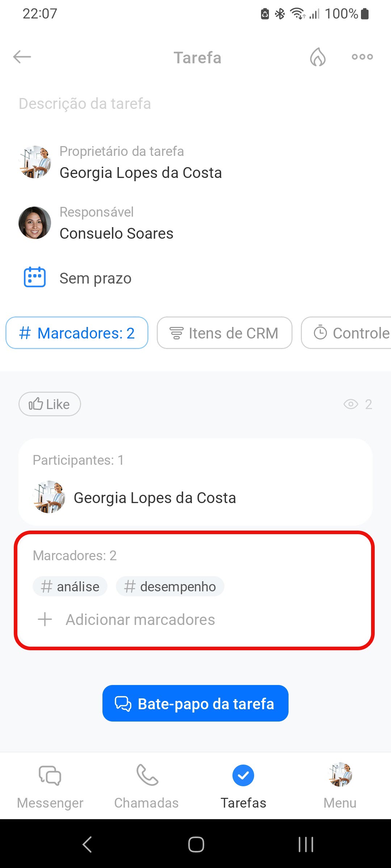Open the Itens de CRM chip
This screenshot has height=868, width=391.
[x=224, y=333]
